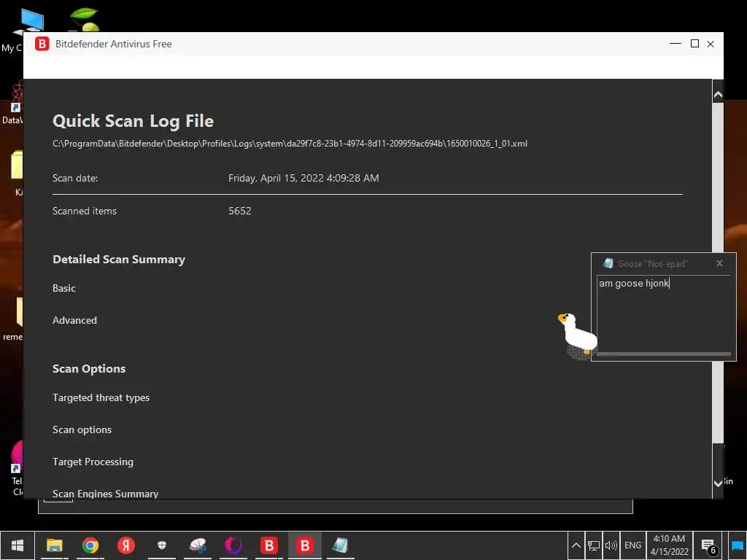Expand Scan Engines Summary section
The image size is (747, 560).
click(x=105, y=494)
